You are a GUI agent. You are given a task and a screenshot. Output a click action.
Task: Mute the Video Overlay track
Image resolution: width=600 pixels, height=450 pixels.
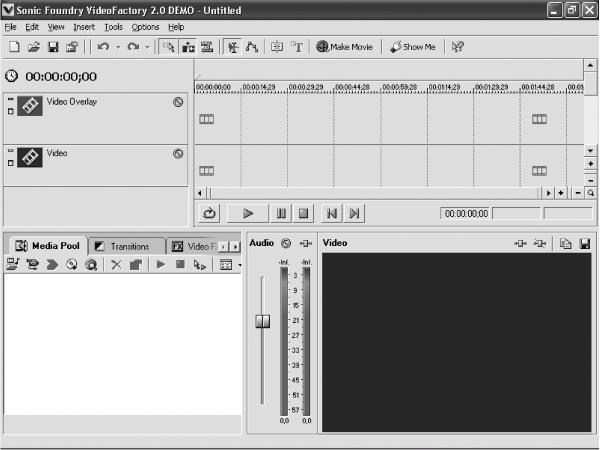click(178, 102)
